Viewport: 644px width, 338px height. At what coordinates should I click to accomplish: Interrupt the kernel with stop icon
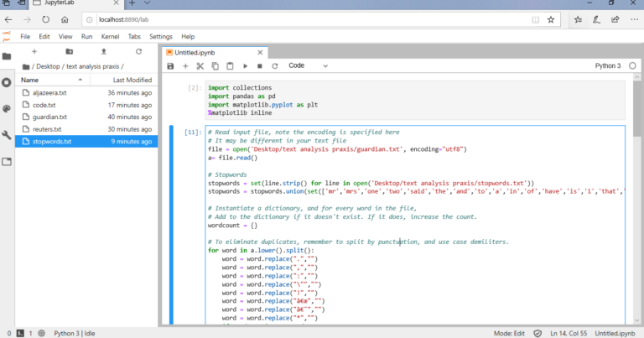point(260,66)
